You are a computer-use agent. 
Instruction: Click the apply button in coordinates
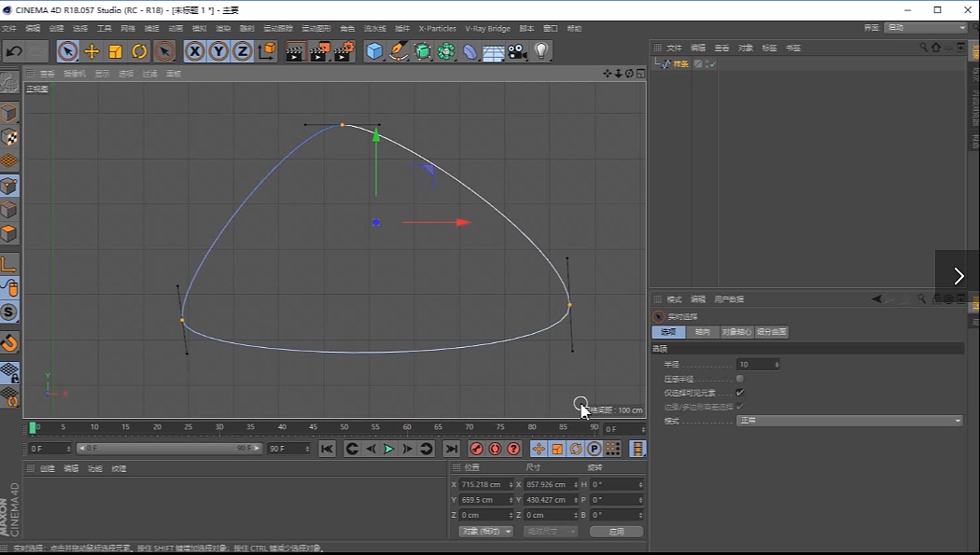click(x=616, y=532)
